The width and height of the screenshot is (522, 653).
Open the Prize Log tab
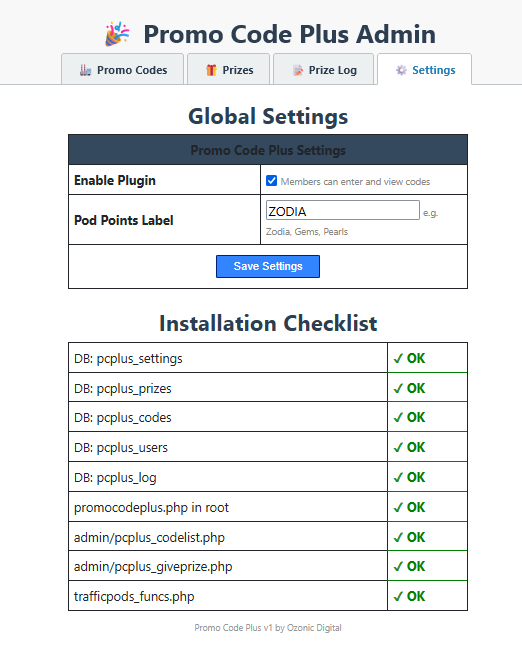pos(323,69)
